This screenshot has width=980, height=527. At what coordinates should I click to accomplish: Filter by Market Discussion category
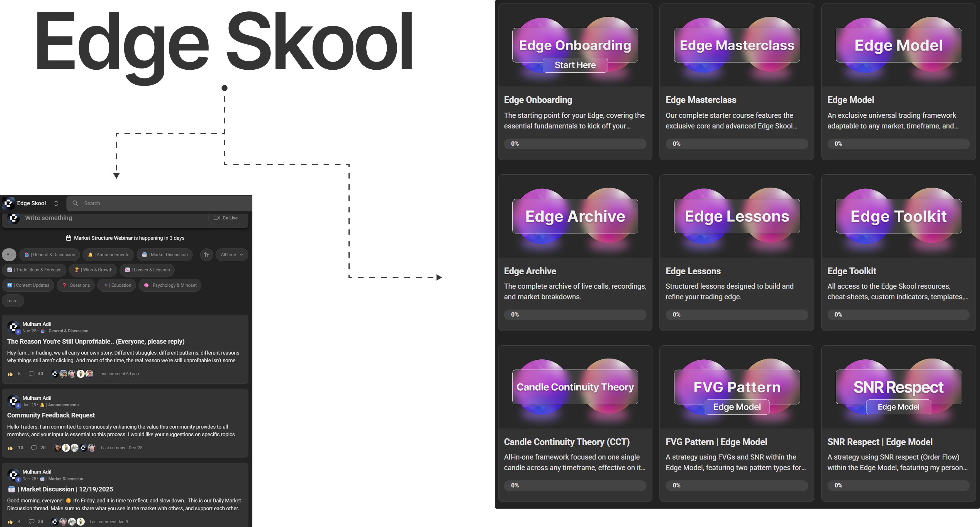pos(165,255)
